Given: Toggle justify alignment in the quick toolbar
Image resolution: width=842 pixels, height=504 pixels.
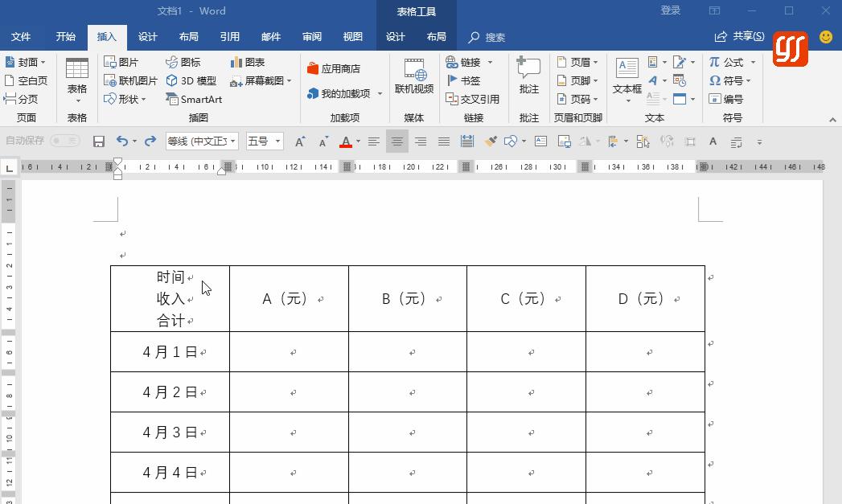Looking at the screenshot, I should click(443, 141).
